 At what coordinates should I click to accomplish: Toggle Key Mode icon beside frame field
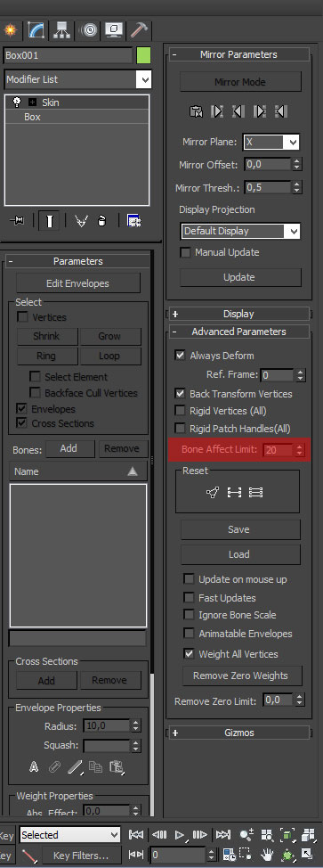pos(137,855)
